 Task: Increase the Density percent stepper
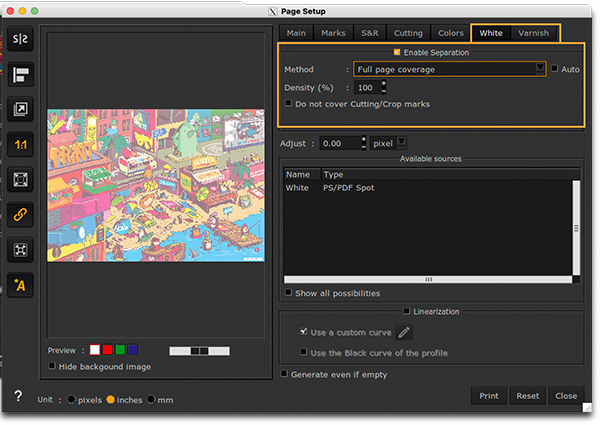[384, 84]
